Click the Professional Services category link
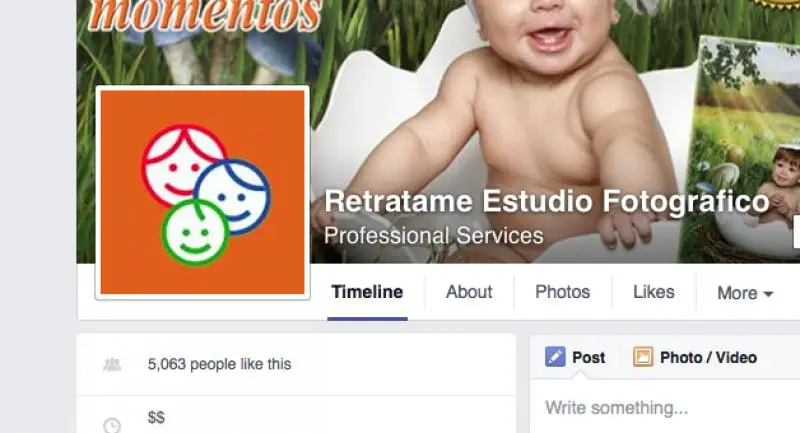This screenshot has height=433, width=800. point(434,236)
